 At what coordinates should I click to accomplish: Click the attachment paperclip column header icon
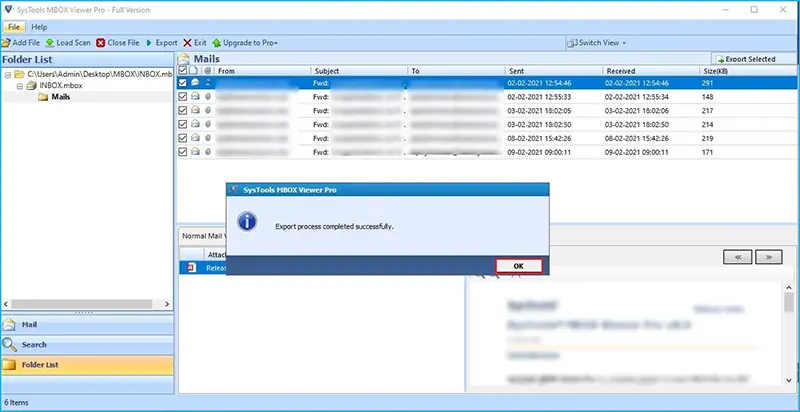coord(207,71)
